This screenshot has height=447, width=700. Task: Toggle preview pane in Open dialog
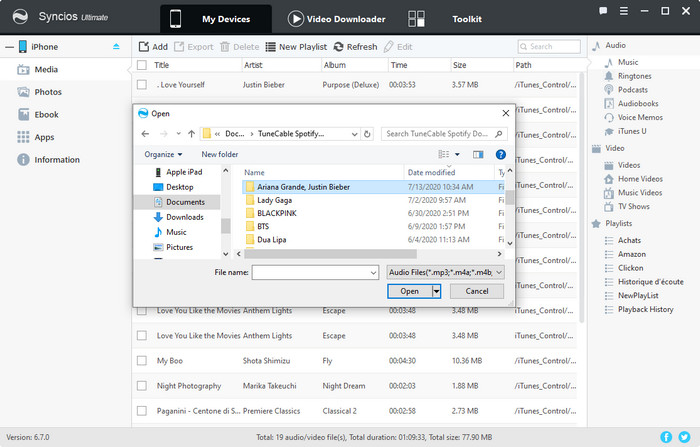tap(478, 155)
